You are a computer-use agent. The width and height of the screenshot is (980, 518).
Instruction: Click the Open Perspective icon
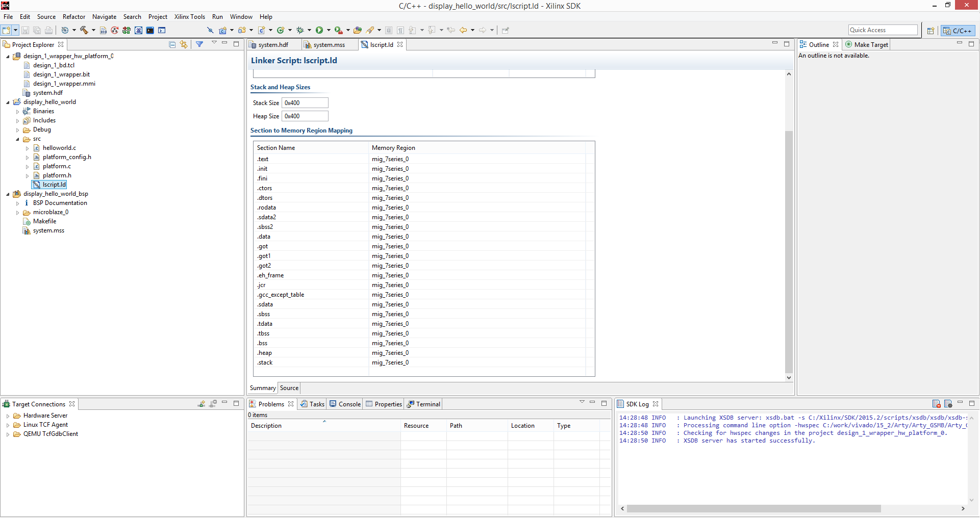point(931,31)
